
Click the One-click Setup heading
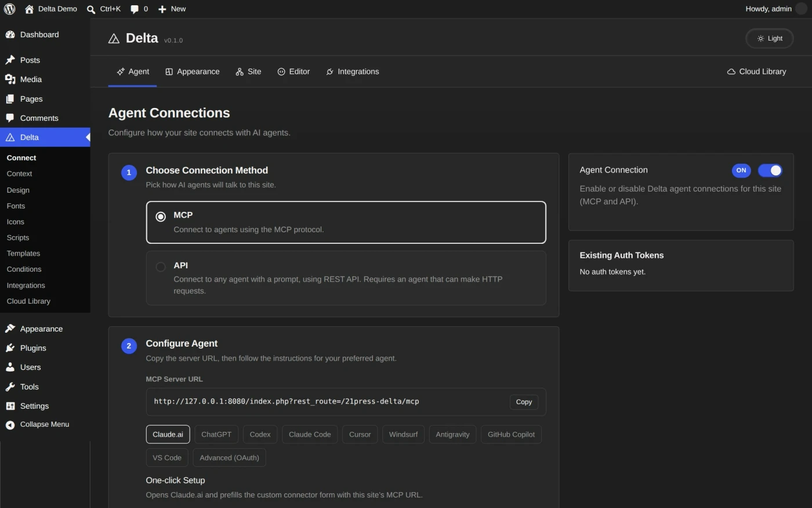coord(175,480)
